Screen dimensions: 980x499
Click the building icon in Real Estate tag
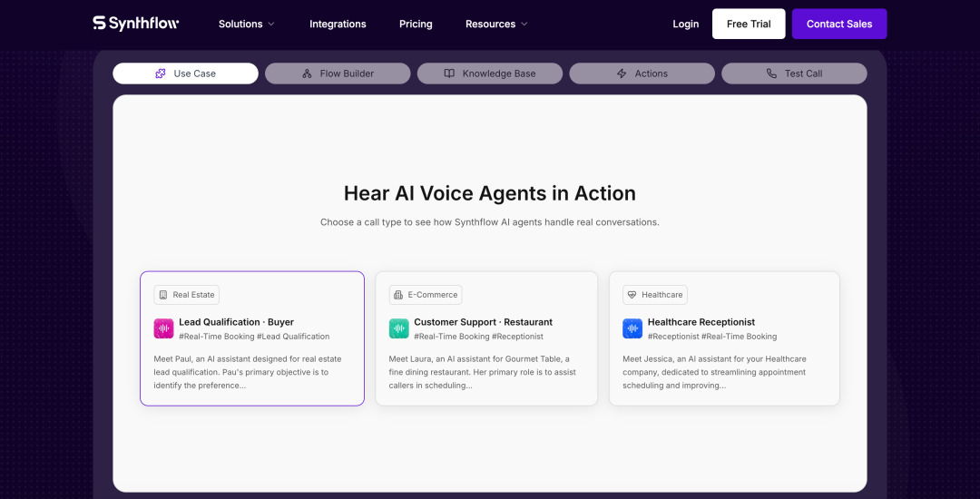(x=163, y=295)
